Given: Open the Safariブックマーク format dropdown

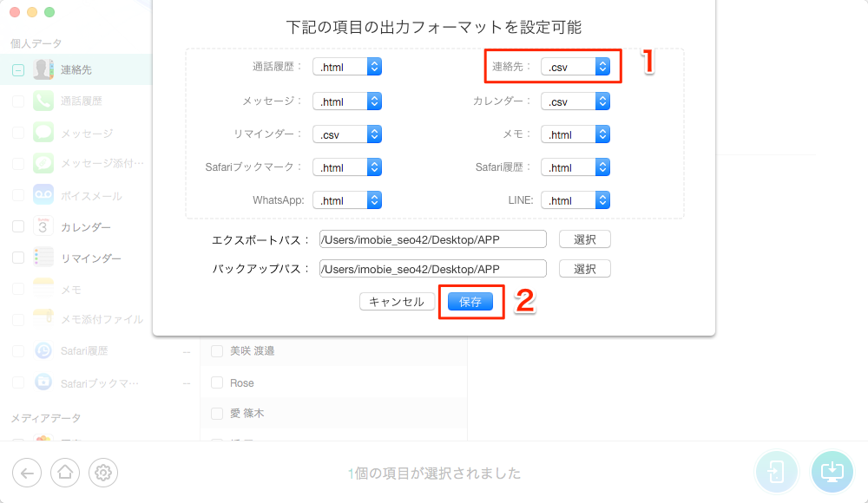Looking at the screenshot, I should (347, 167).
